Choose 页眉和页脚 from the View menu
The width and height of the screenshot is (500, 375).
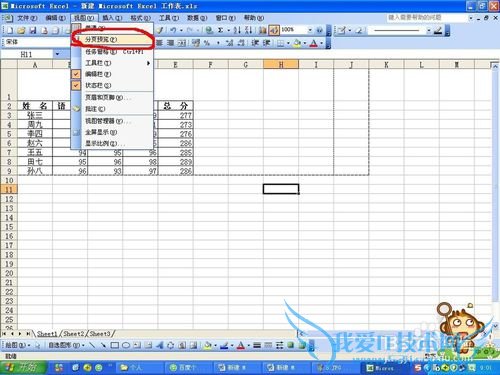(112, 97)
